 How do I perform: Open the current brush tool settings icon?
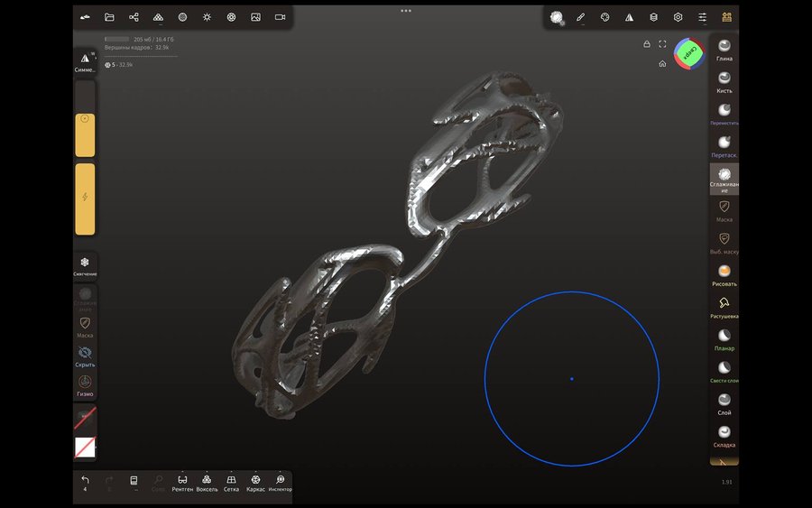[x=557, y=18]
